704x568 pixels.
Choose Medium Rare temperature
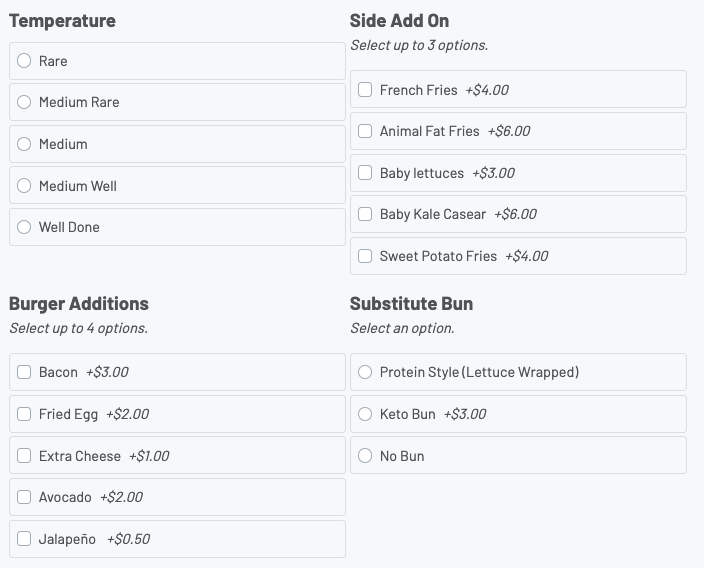click(x=24, y=102)
